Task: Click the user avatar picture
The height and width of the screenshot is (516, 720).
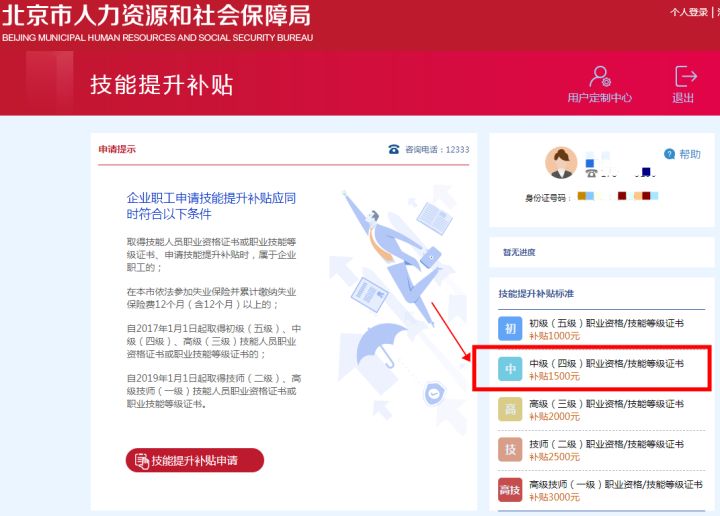Action: pos(561,163)
